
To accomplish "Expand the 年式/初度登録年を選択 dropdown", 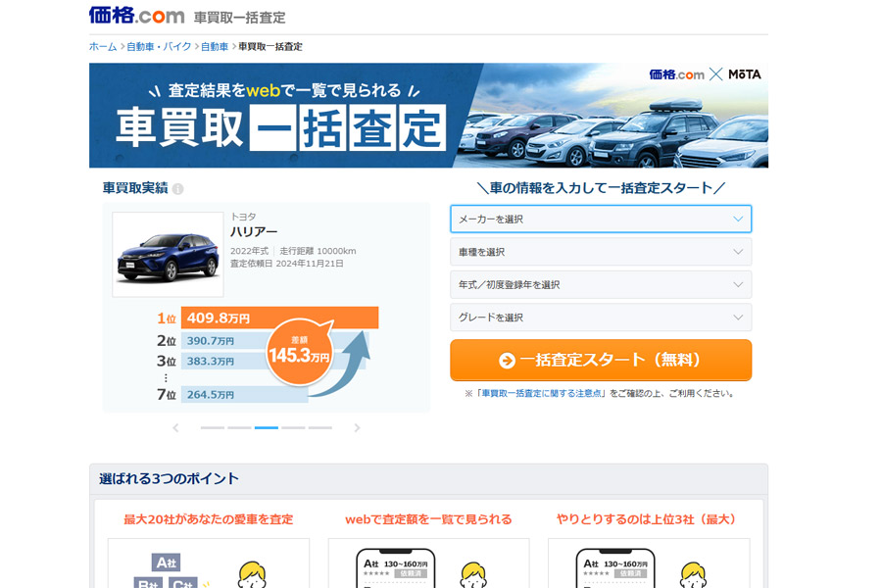I will point(601,285).
